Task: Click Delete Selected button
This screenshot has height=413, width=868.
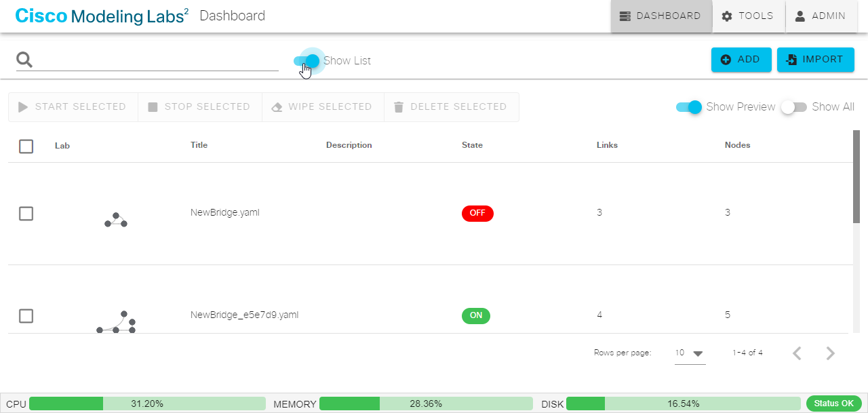Action: pos(452,107)
